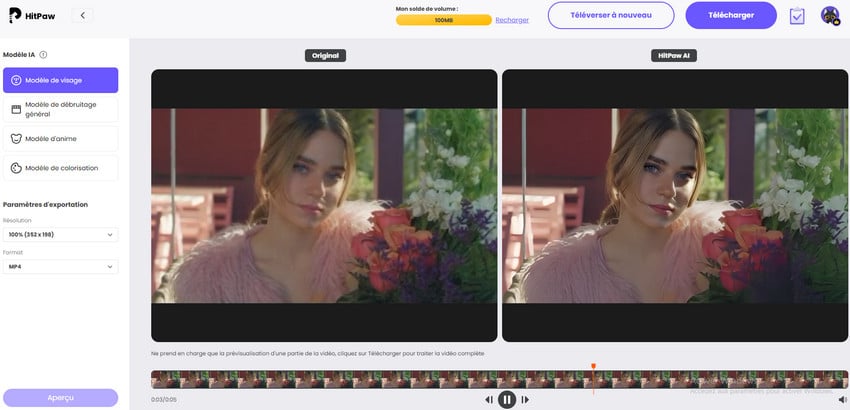Image resolution: width=850 pixels, height=410 pixels.
Task: Click the Recharger link
Action: [512, 20]
